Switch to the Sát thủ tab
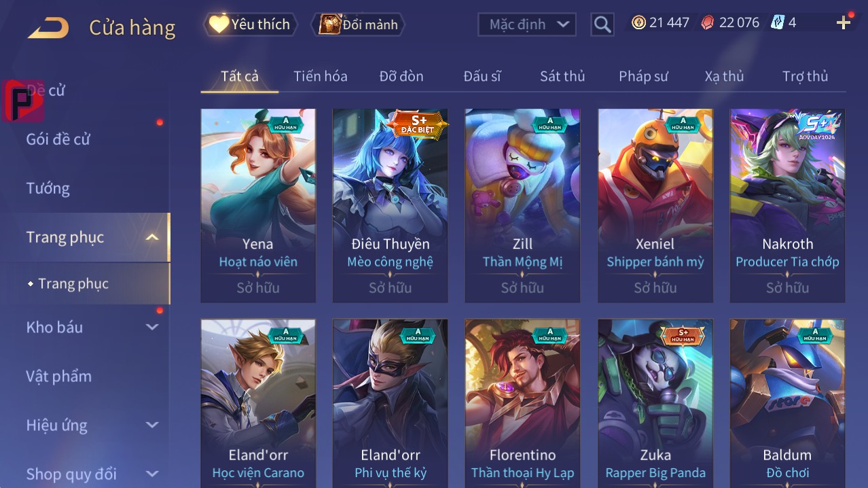 point(562,76)
